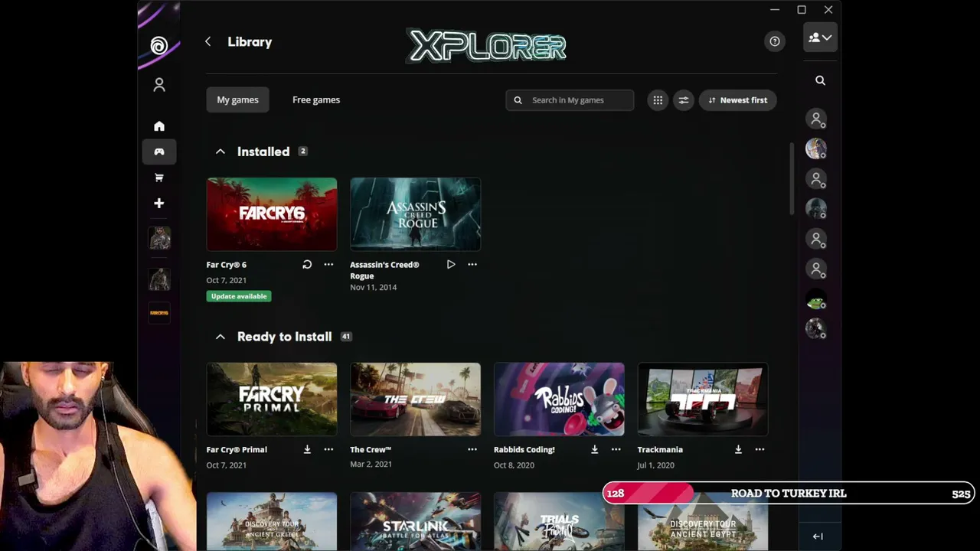
Task: Click the Oct 7, 2021 date under Far Cry 6
Action: 227,280
